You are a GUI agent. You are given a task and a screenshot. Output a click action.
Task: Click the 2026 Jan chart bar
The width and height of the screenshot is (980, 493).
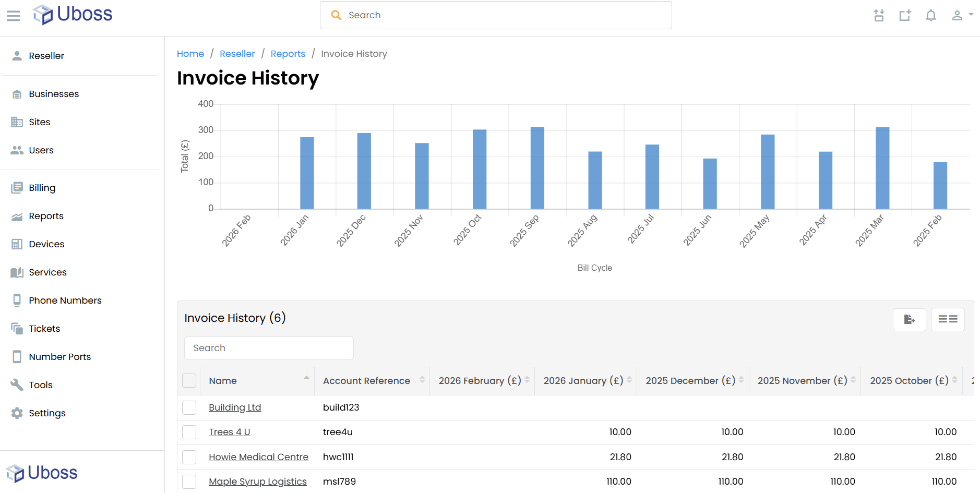[x=307, y=173]
